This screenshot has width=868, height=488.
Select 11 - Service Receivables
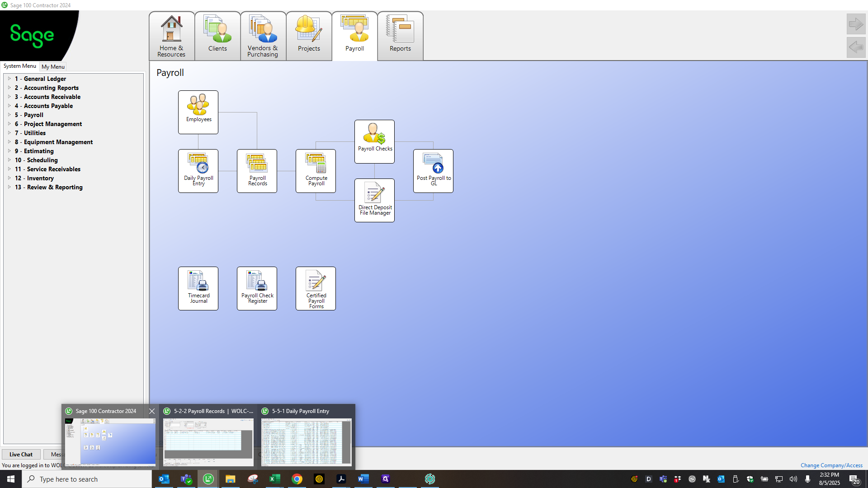coord(47,169)
